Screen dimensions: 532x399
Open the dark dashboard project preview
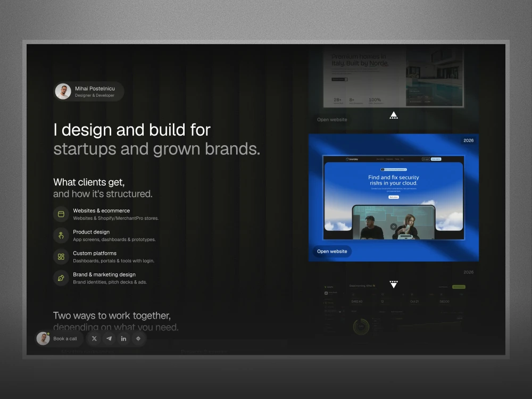pos(394,311)
